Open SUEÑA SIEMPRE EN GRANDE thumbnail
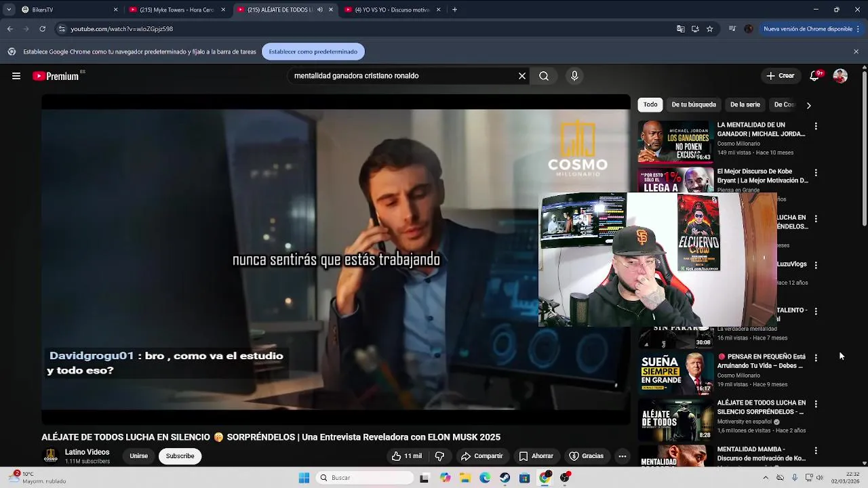Screen dimensions: 868x488 tap(675, 373)
